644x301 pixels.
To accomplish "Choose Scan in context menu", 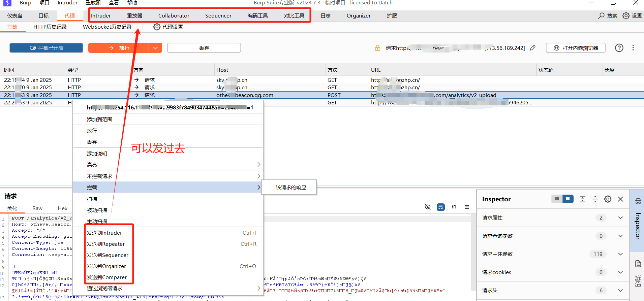I will [168, 199].
